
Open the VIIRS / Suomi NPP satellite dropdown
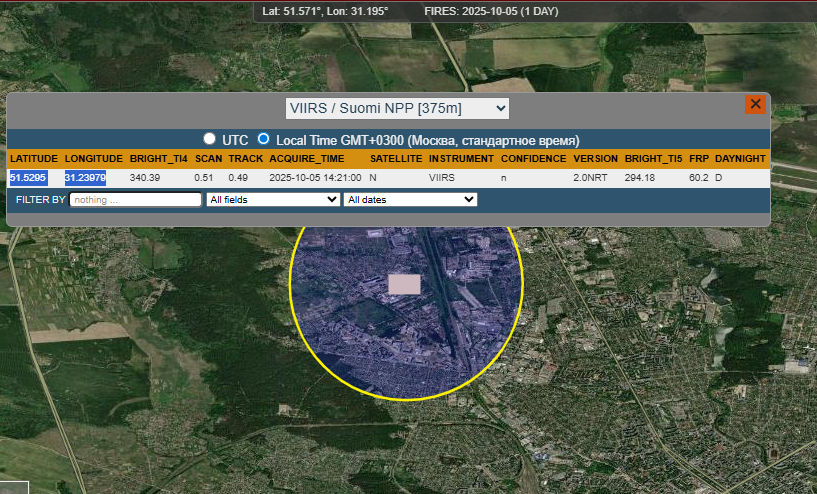[x=397, y=108]
